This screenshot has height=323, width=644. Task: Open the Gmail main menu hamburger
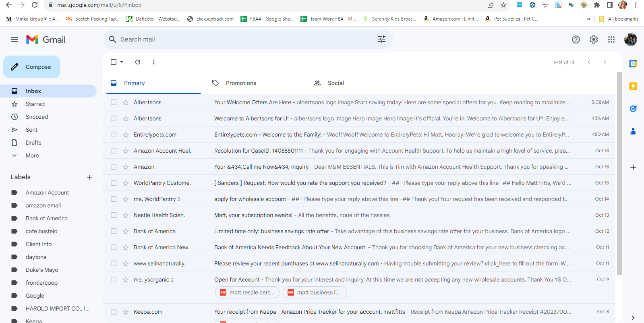point(14,39)
